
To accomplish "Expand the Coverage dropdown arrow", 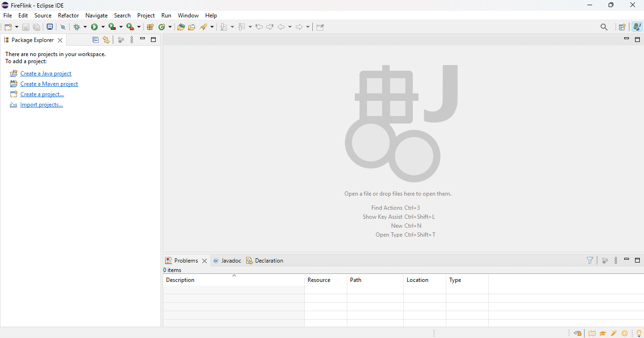I will [121, 27].
